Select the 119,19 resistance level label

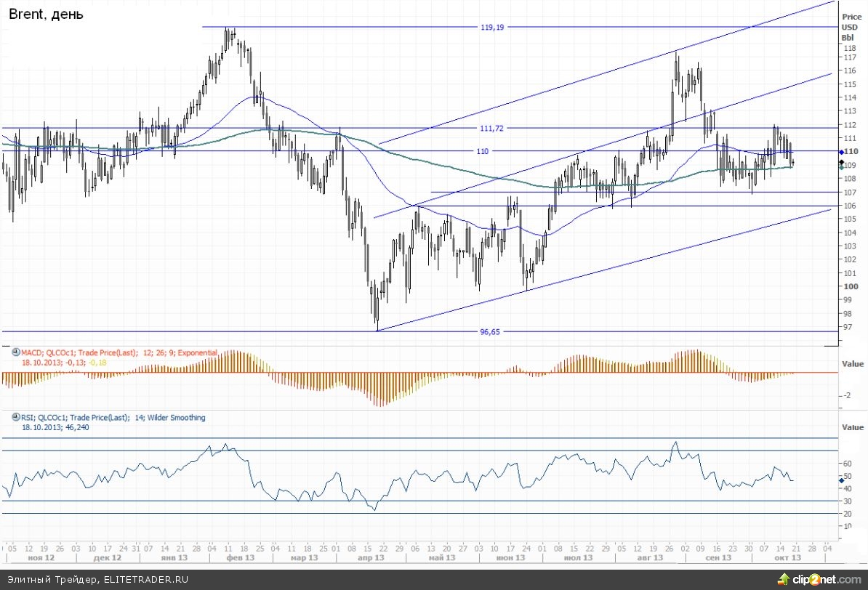491,27
